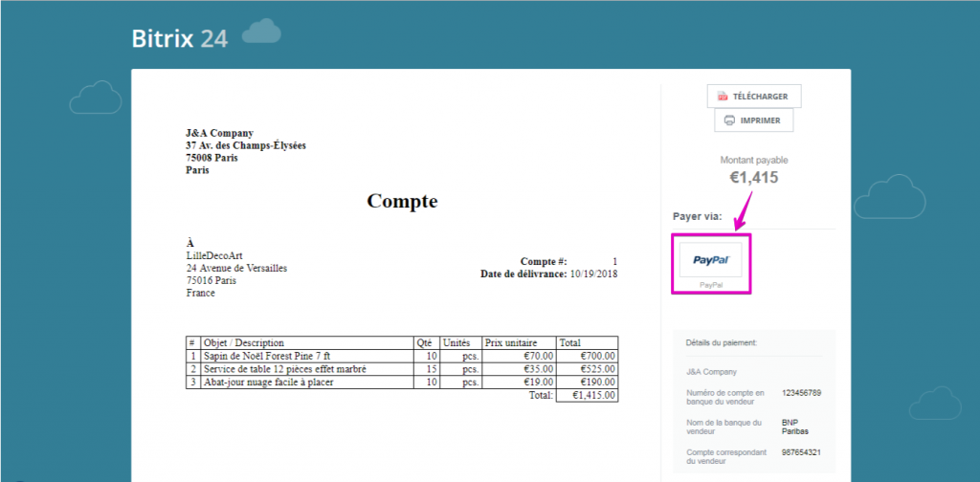Click the quantity 15 cell

click(427, 369)
